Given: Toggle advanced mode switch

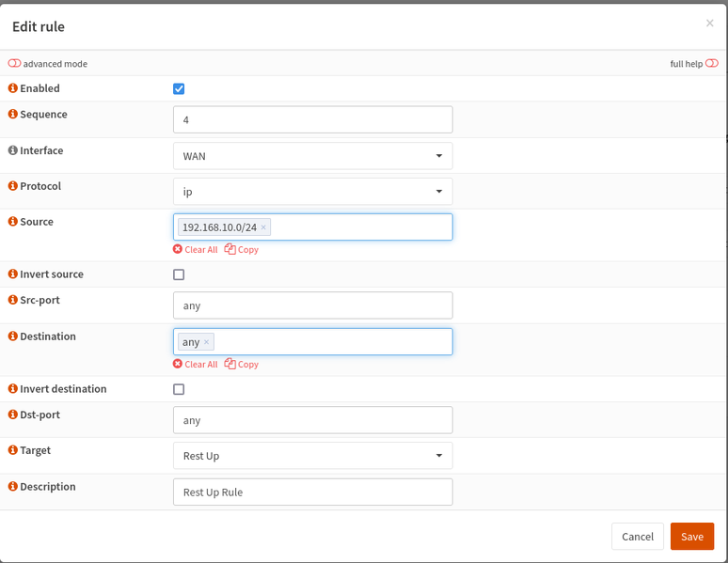Looking at the screenshot, I should [14, 64].
